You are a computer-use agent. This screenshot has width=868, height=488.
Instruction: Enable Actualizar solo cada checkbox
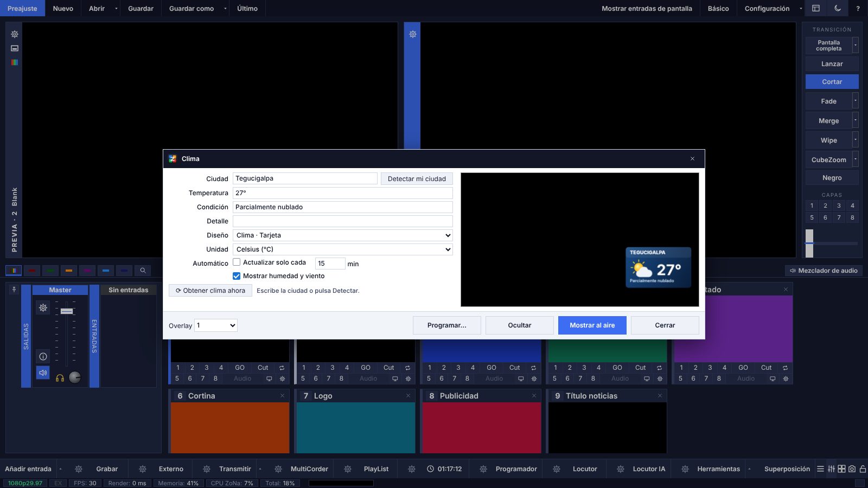tap(237, 262)
